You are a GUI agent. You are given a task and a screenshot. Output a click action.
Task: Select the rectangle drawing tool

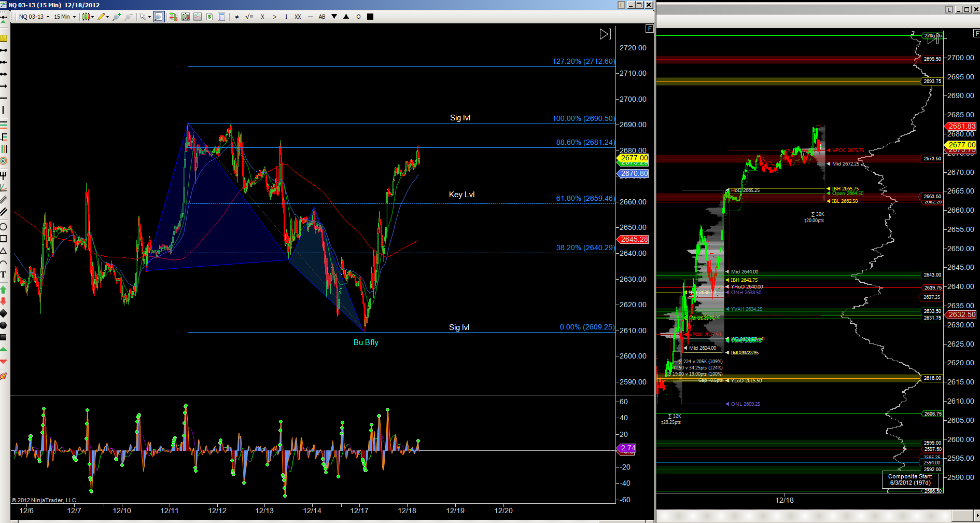coord(3,239)
